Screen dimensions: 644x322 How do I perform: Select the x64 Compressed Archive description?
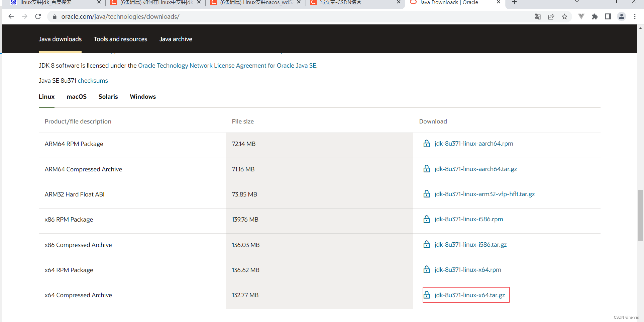tap(78, 295)
